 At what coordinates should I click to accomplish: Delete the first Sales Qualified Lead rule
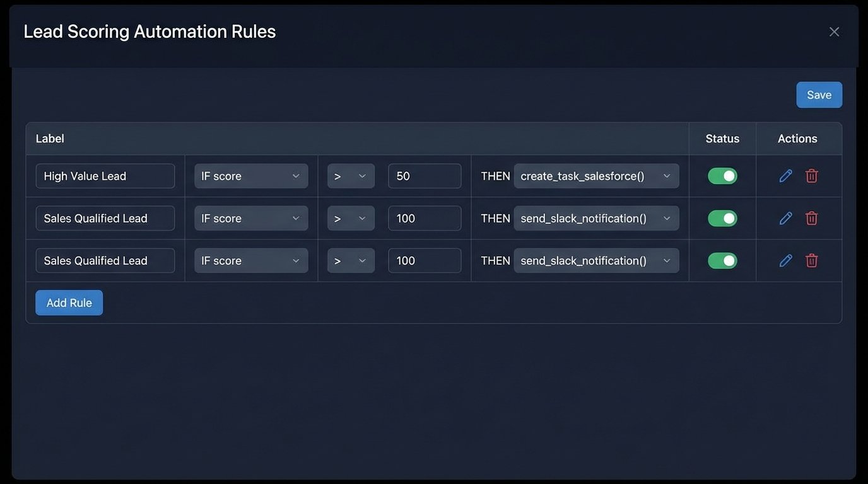[x=811, y=218]
